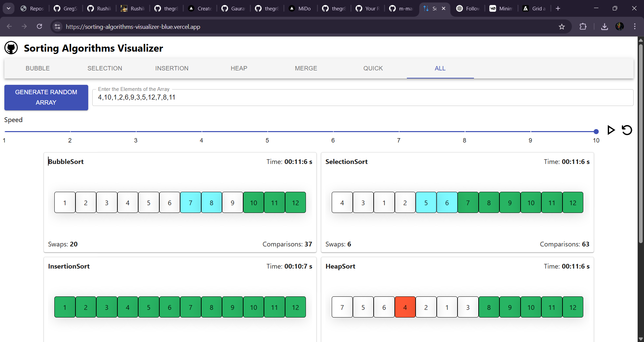This screenshot has height=342, width=644.
Task: Click the red 4 cell in HeapSort
Action: 405,307
